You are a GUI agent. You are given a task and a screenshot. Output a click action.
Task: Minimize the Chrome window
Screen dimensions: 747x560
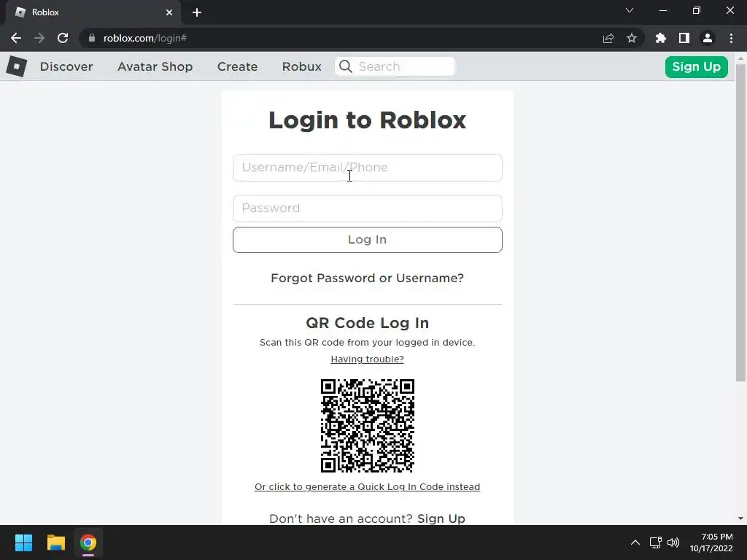662,10
